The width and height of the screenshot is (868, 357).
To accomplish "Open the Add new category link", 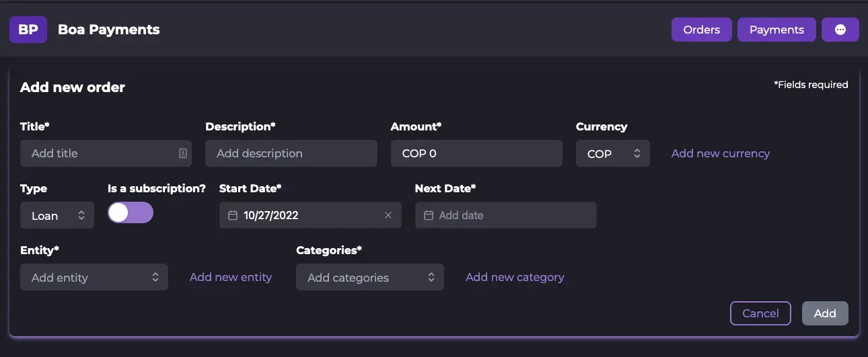I will click(515, 277).
